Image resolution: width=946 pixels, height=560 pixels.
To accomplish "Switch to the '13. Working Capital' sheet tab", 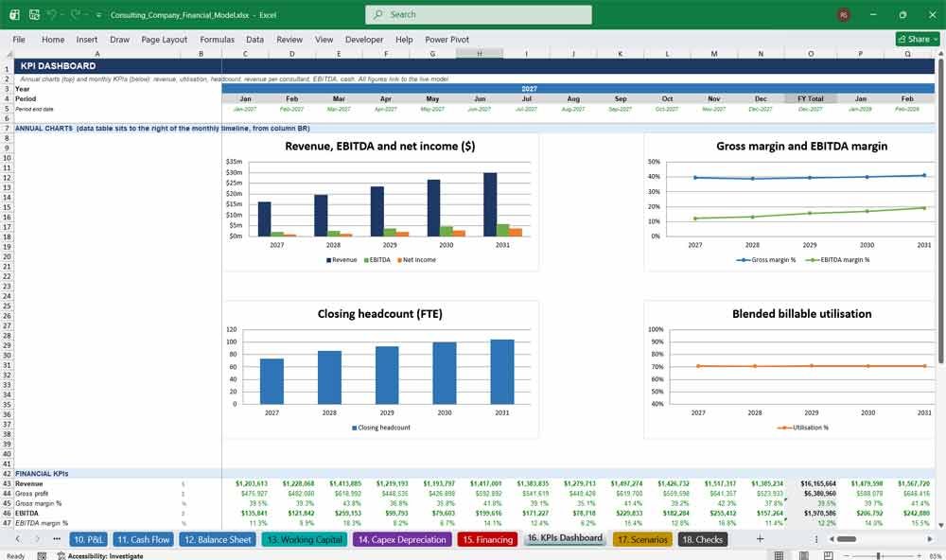I will (304, 539).
